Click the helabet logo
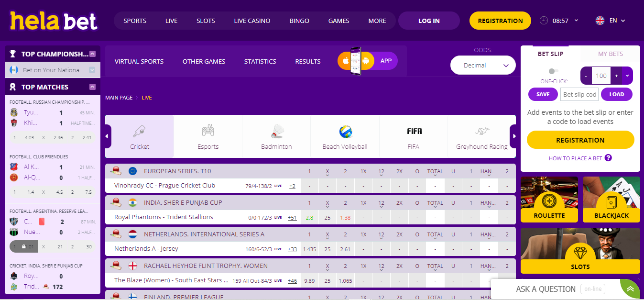 pyautogui.click(x=54, y=21)
